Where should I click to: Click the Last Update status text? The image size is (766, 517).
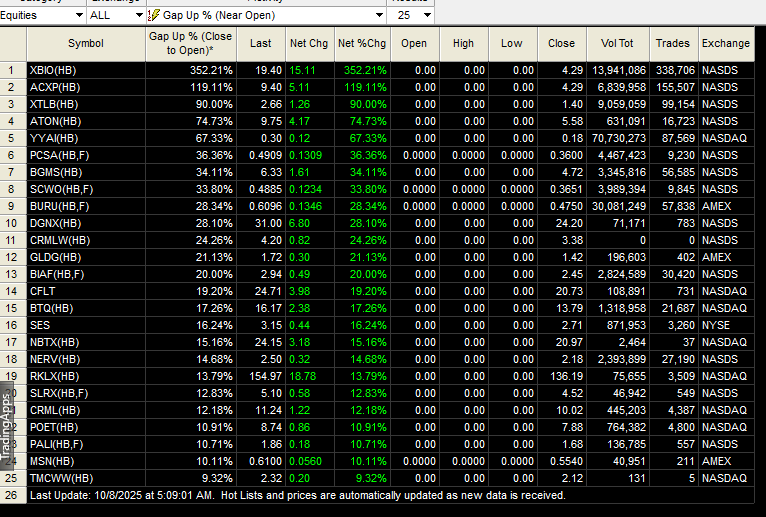click(298, 495)
